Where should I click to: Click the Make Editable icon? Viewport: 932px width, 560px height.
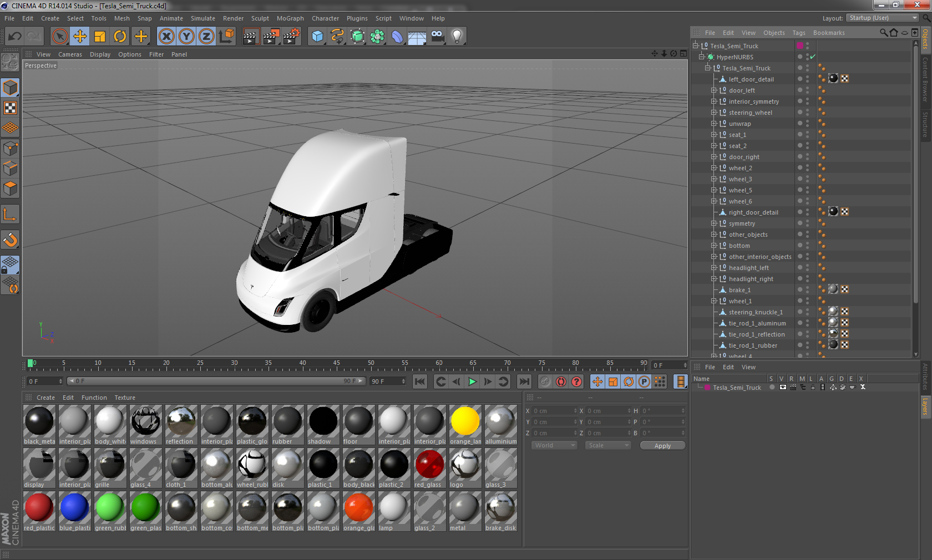(10, 62)
